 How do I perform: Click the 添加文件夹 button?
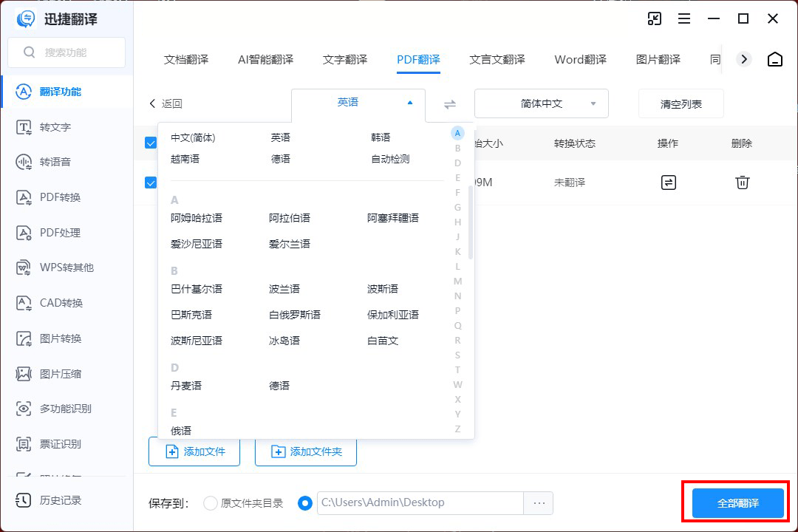pyautogui.click(x=306, y=451)
